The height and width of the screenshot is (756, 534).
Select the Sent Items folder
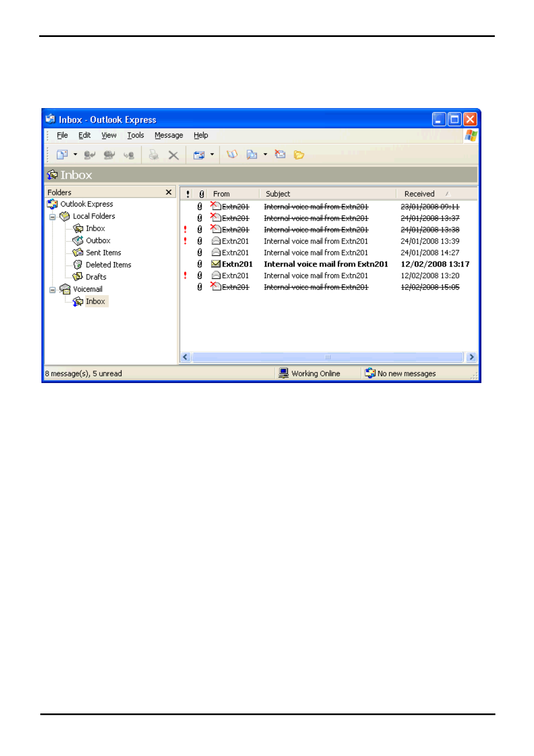tap(104, 253)
